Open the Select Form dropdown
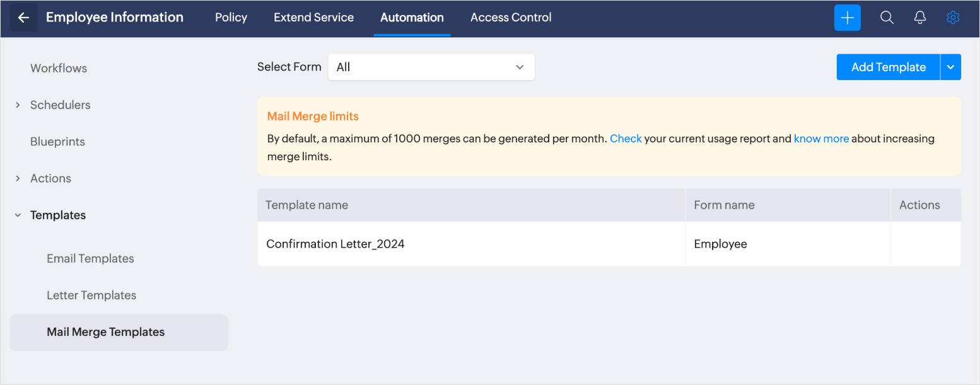 pos(431,67)
